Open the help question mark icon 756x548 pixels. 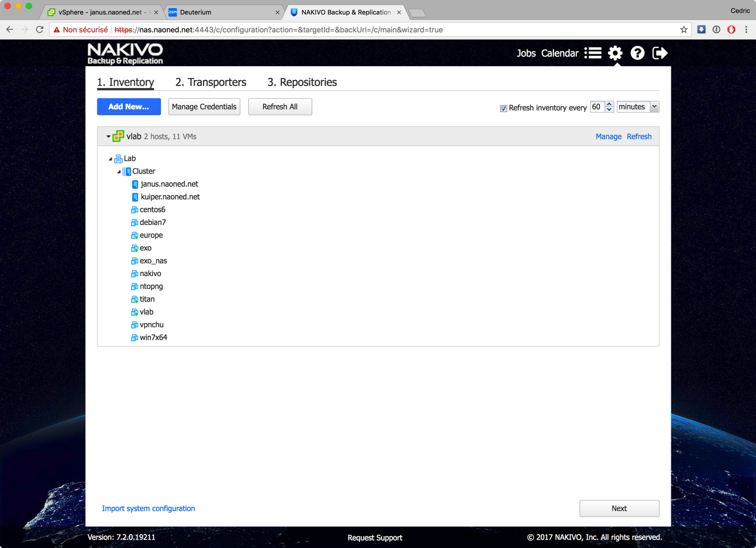[638, 53]
